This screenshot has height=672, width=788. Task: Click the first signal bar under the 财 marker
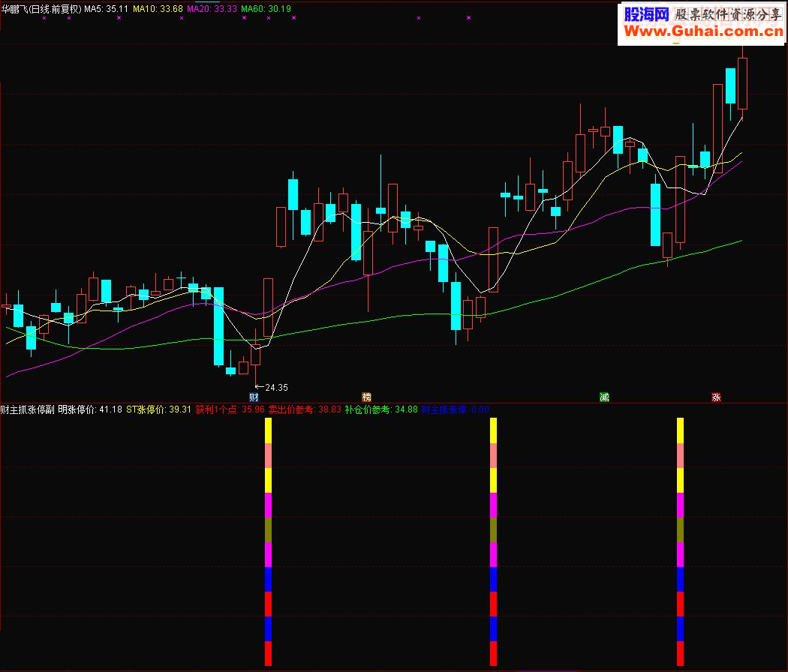[x=269, y=542]
